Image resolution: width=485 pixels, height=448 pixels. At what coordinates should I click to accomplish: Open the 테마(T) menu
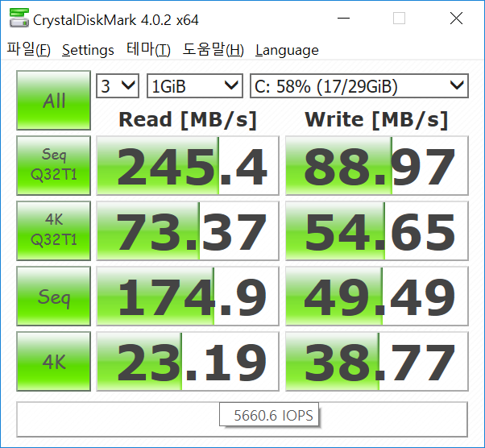click(x=148, y=49)
